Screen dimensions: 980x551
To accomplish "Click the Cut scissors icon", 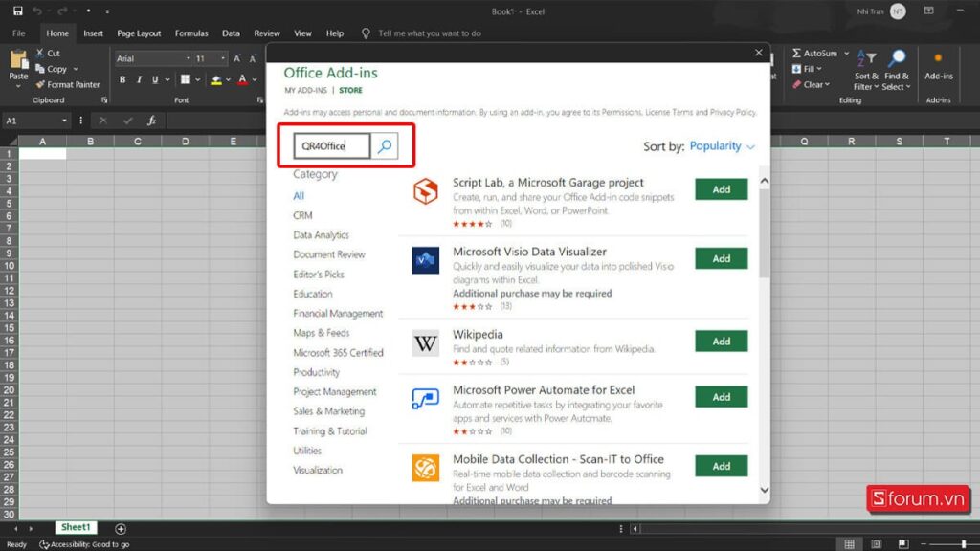I will (x=40, y=54).
